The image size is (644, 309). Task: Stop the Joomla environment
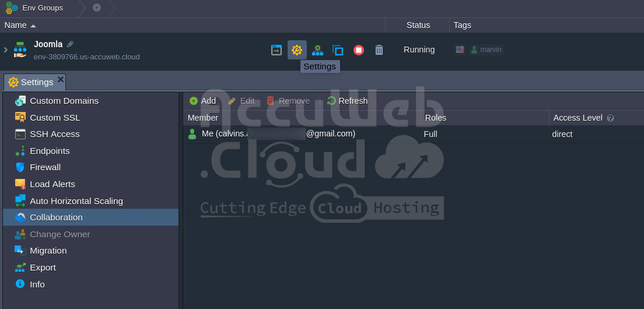pos(359,50)
